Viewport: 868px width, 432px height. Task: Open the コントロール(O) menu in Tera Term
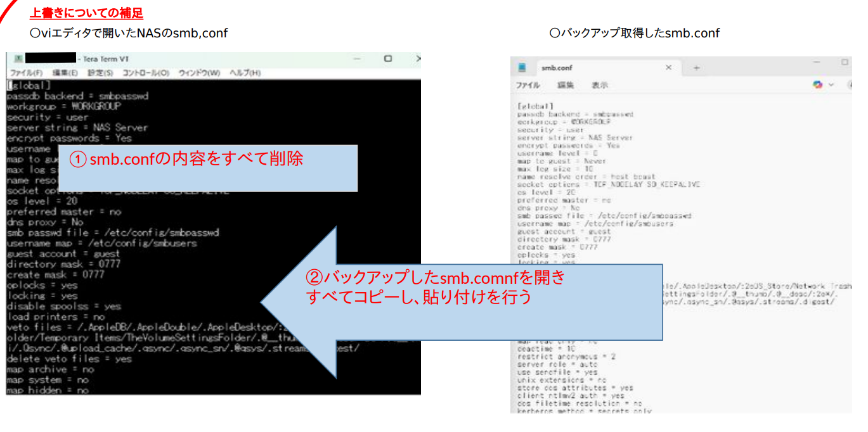tap(146, 73)
